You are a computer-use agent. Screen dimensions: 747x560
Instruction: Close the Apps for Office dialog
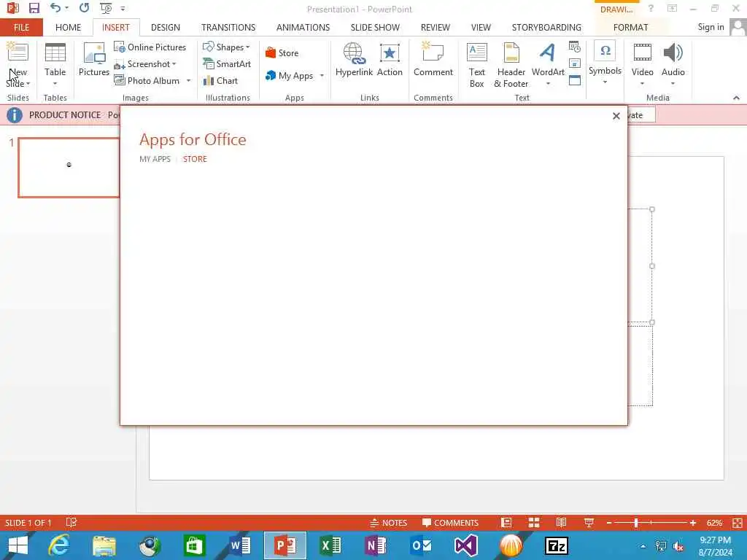click(x=616, y=116)
